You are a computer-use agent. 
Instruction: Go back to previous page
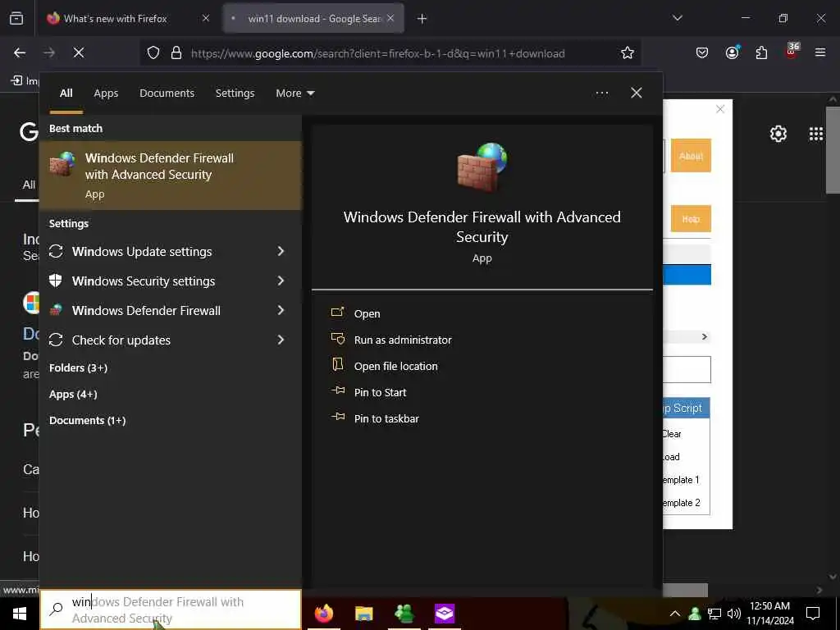20,53
